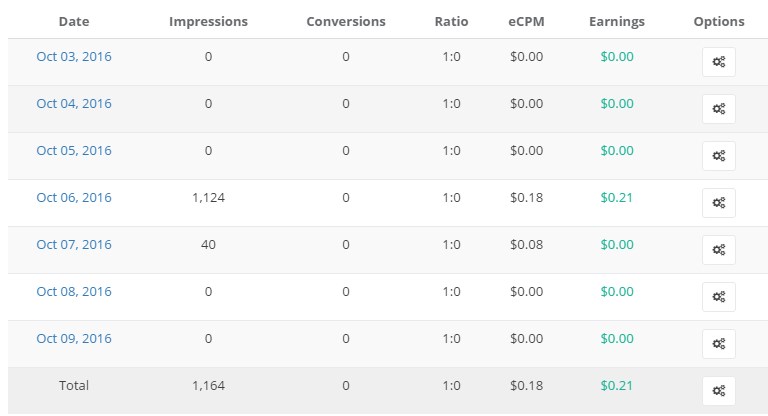Open options gear for Oct 06, 2016
Screen dimensions: 768x416
[718, 203]
